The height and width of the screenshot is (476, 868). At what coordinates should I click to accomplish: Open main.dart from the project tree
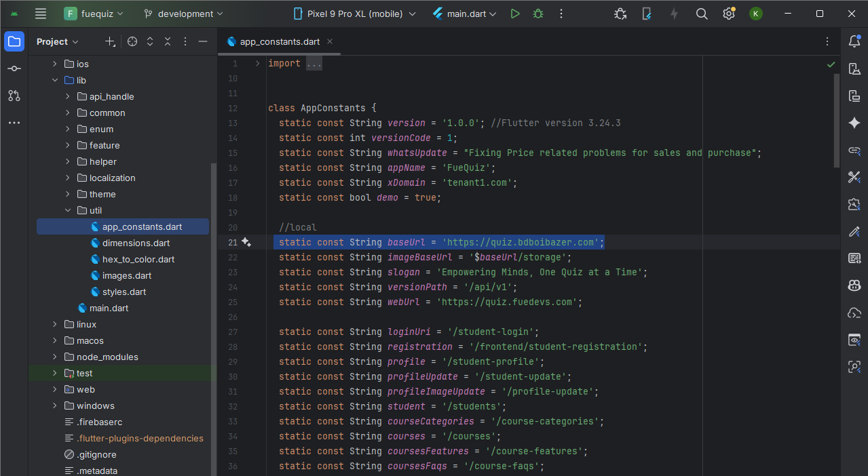pyautogui.click(x=109, y=308)
